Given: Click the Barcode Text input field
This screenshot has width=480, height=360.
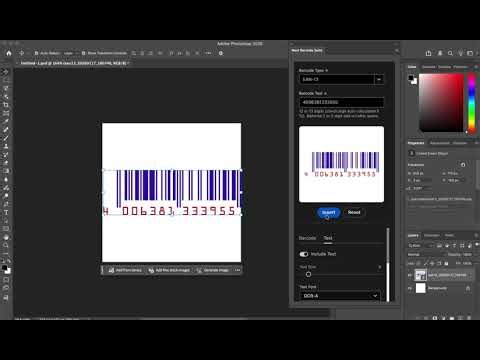Looking at the screenshot, I should [x=341, y=102].
